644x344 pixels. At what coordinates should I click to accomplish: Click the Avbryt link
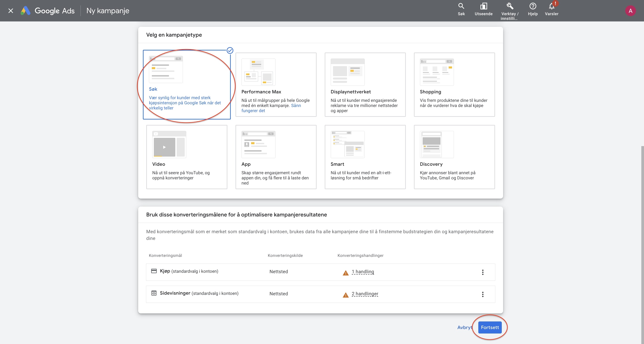click(464, 327)
